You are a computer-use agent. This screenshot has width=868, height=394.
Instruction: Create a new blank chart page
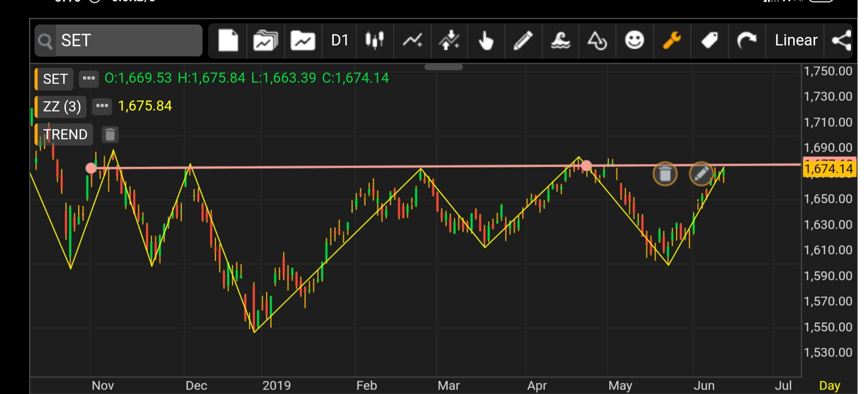click(228, 40)
